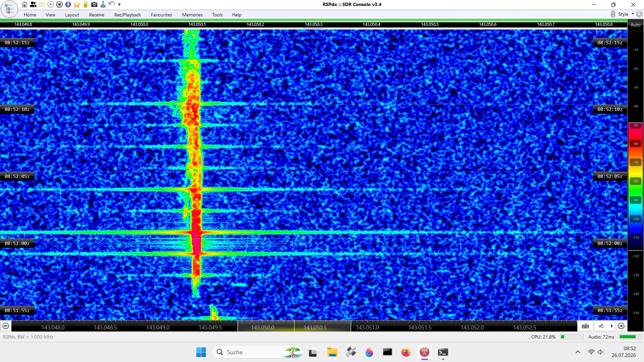Screen dimensions: 644x362
Task: Click 143.050.6 on the top frequency scale
Action: pyautogui.click(x=488, y=24)
